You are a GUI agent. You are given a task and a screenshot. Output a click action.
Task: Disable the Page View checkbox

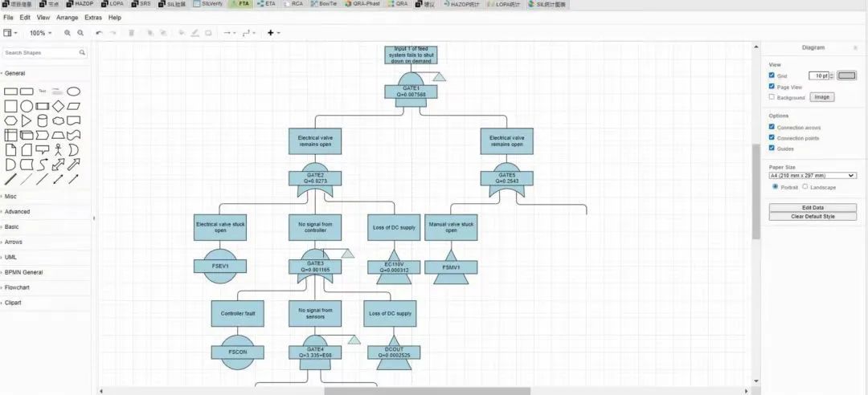(x=772, y=87)
